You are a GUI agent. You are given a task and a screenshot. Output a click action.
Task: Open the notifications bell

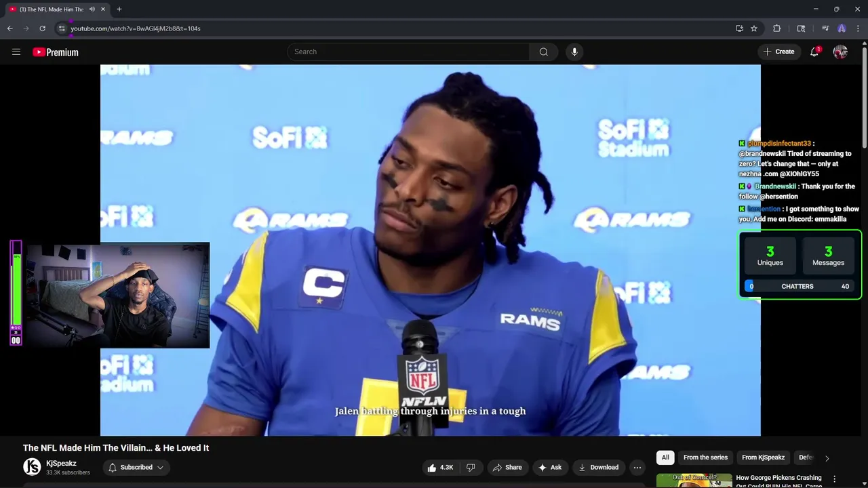(x=814, y=52)
